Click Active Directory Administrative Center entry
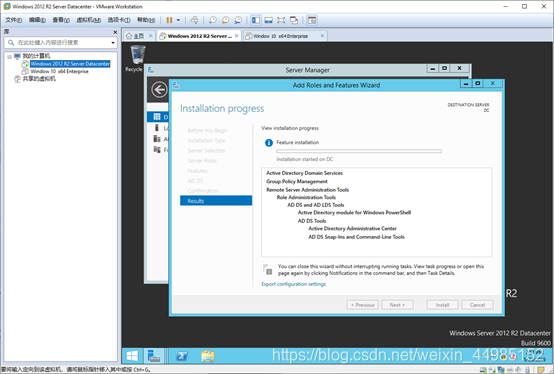554x374 pixels. coord(352,228)
